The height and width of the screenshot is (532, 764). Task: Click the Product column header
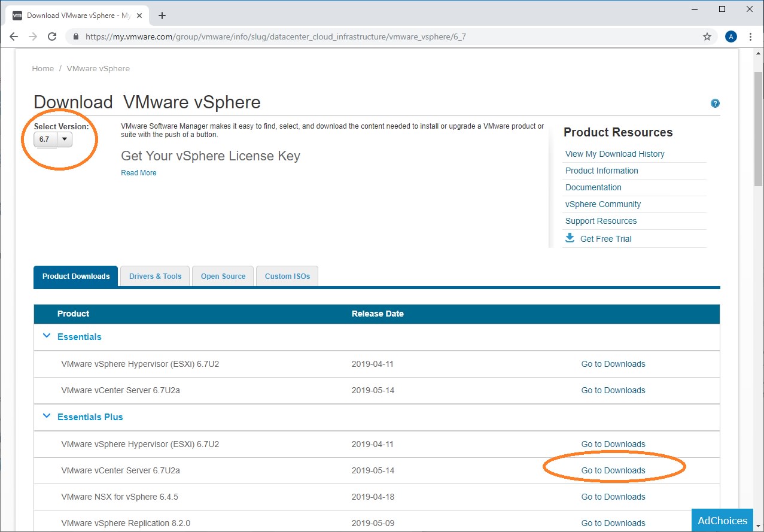(x=73, y=314)
